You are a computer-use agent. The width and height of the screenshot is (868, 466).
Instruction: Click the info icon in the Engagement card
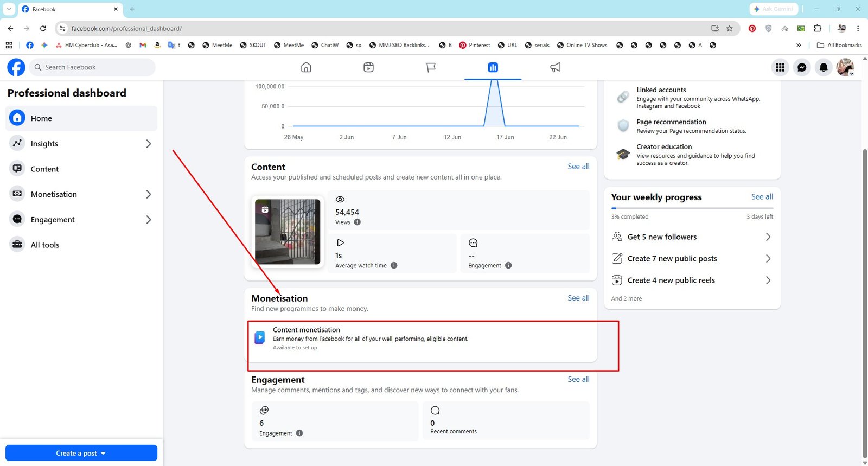click(x=299, y=433)
